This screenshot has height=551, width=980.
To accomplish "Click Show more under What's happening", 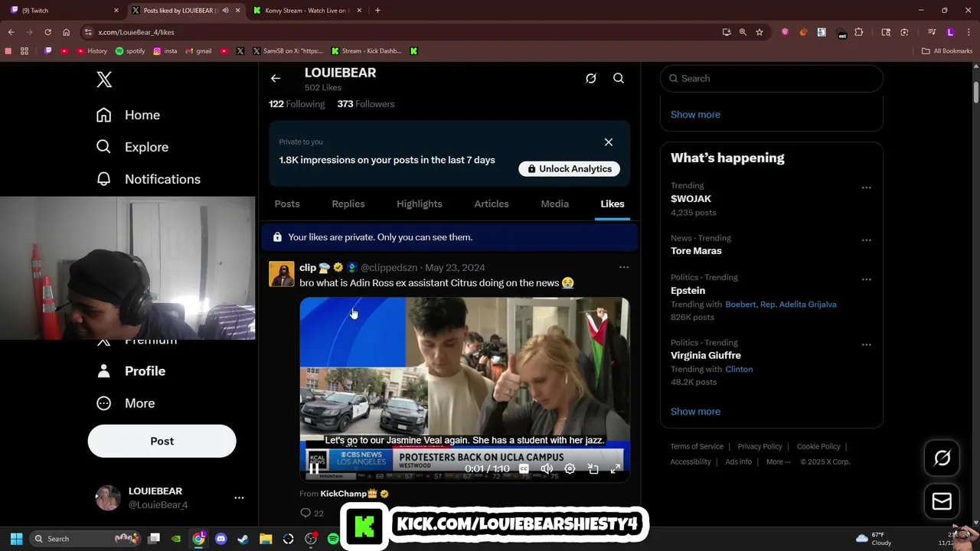I will coord(695,412).
